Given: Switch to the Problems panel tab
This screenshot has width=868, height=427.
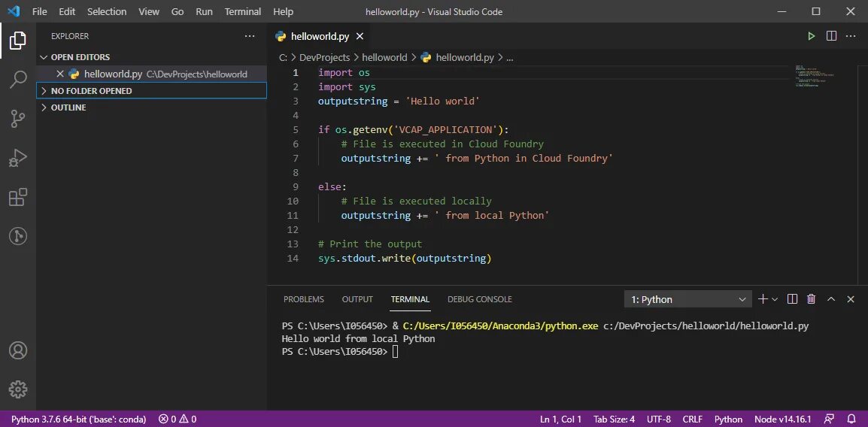Looking at the screenshot, I should click(303, 299).
